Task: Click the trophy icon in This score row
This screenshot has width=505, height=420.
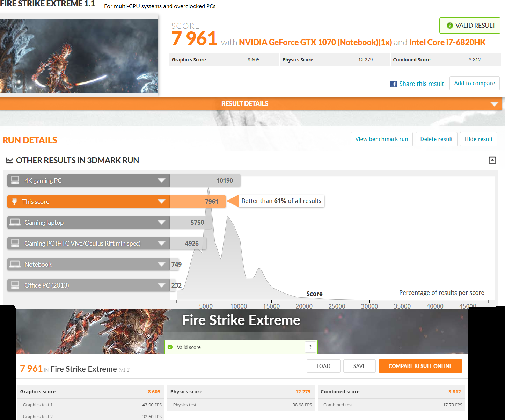Action: (x=14, y=202)
